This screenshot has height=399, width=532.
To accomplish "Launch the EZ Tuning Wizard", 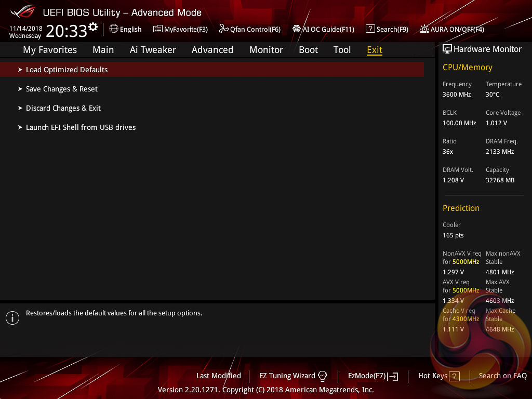I will (x=293, y=376).
